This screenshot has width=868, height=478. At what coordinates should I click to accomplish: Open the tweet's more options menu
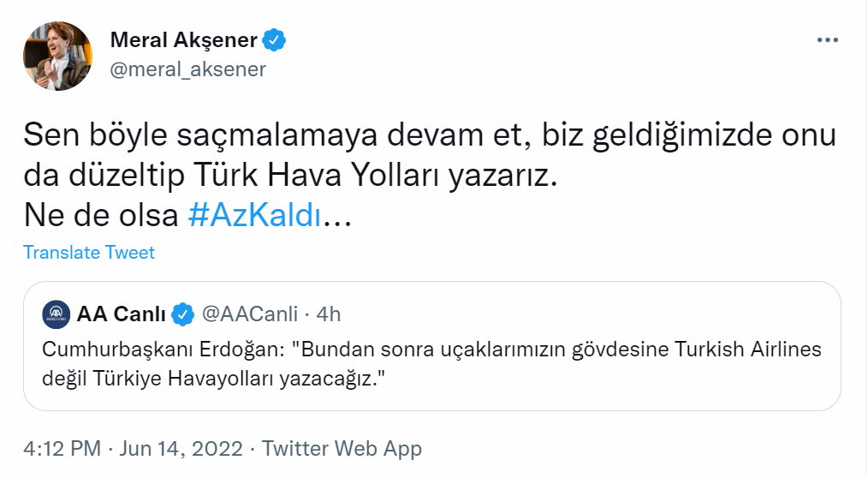coord(827,40)
